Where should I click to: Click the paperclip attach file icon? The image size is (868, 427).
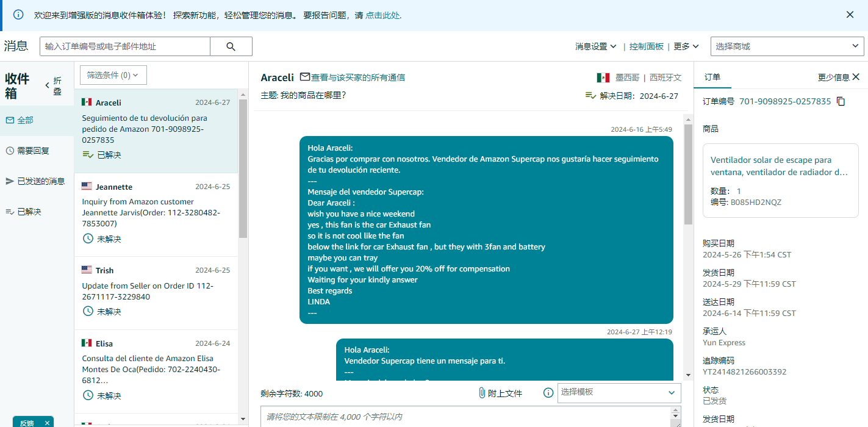tap(482, 393)
